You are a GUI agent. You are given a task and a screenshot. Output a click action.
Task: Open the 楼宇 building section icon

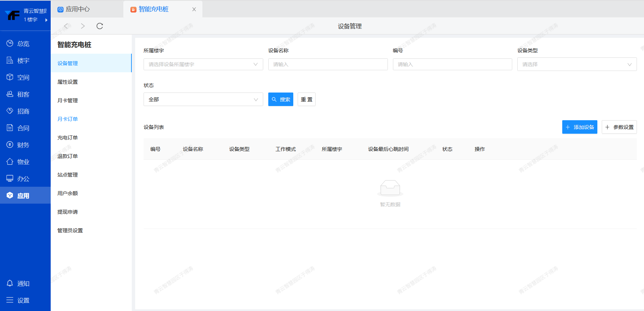10,60
